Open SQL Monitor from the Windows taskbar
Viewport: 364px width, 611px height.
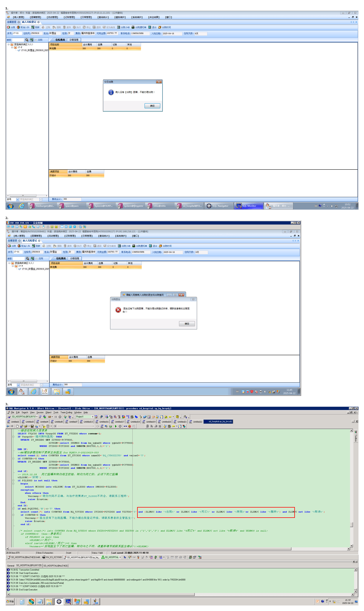249,206
